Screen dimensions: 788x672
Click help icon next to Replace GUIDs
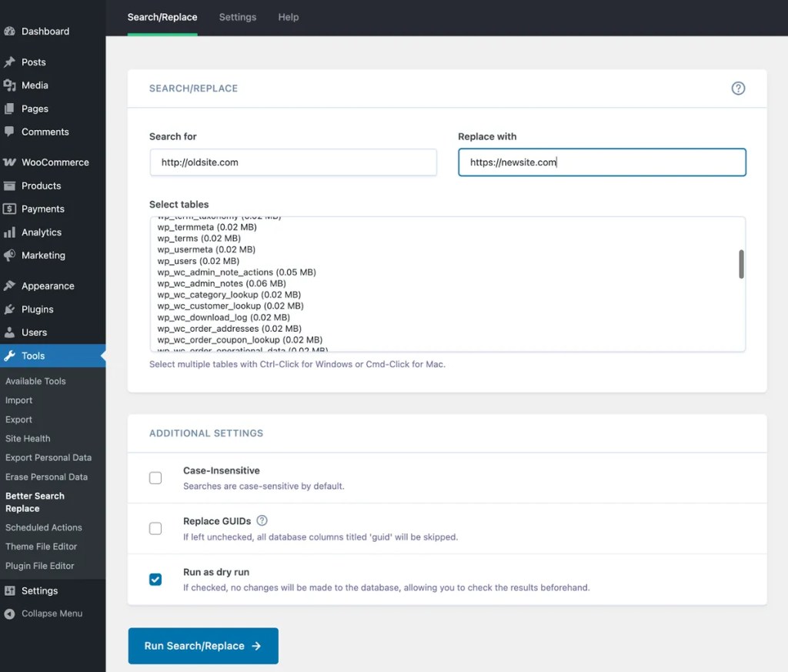pos(262,520)
